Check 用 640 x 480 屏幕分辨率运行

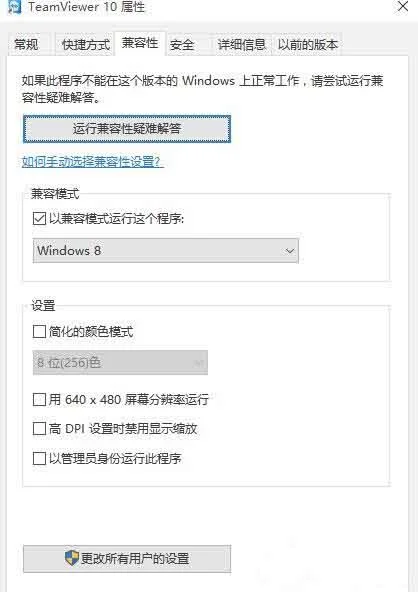coord(39,399)
